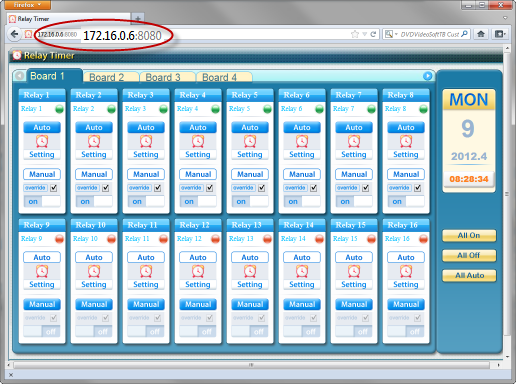Viewport: 516px width, 384px height.
Task: Toggle the Relay 10 off switch
Action: point(94,331)
